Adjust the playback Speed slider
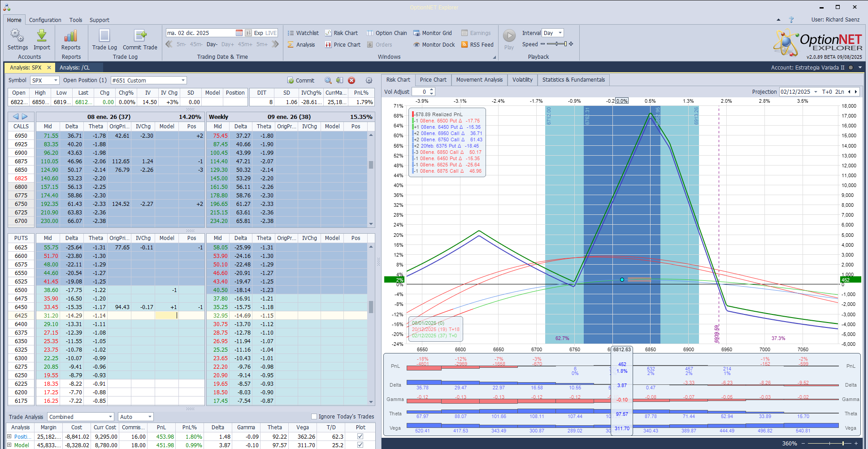The width and height of the screenshot is (868, 449). coord(556,44)
